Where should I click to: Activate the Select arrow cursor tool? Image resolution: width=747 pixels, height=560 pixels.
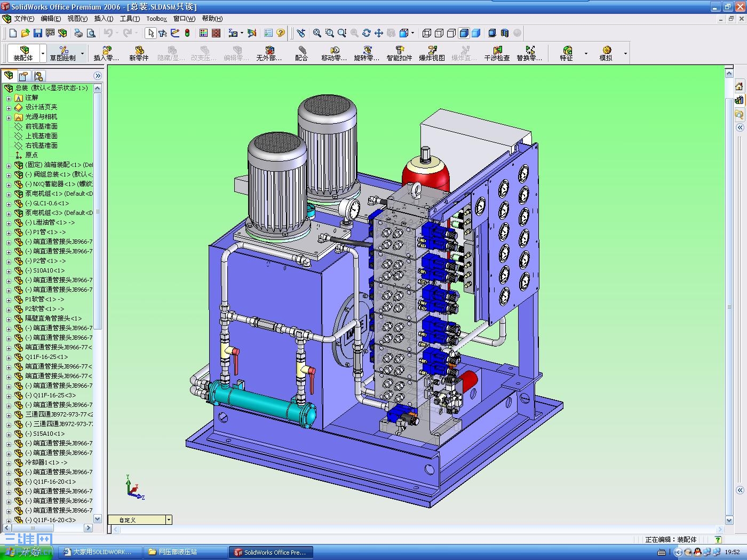pos(151,33)
